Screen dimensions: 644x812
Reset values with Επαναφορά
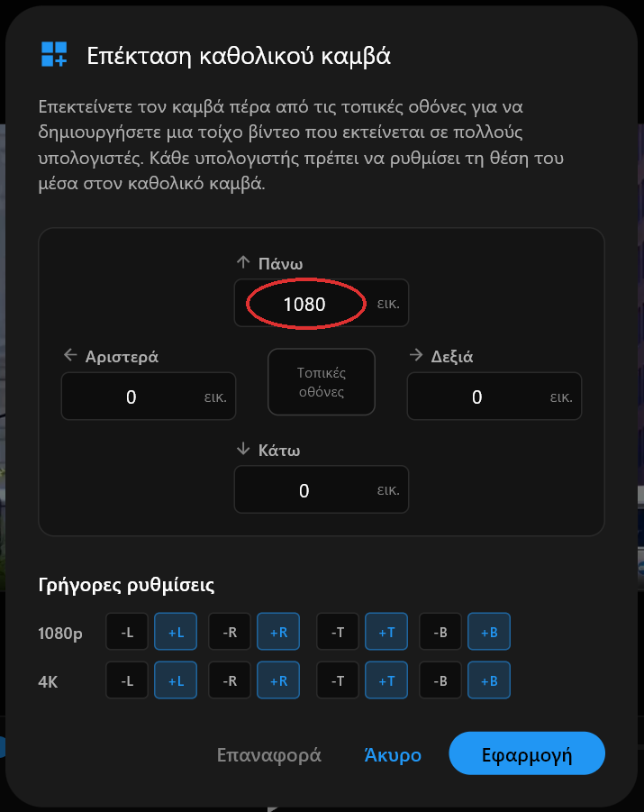268,754
